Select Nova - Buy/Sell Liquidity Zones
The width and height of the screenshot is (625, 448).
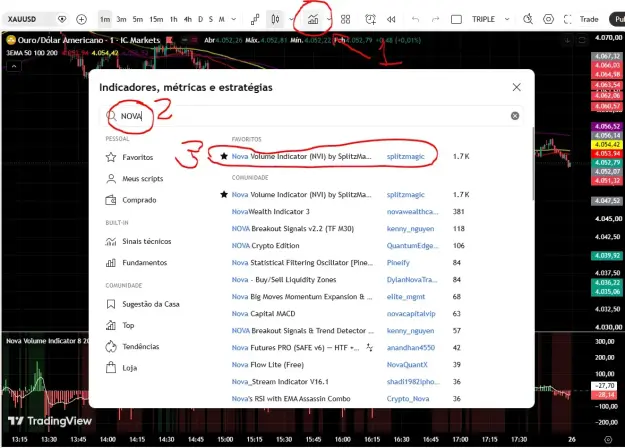coord(284,280)
